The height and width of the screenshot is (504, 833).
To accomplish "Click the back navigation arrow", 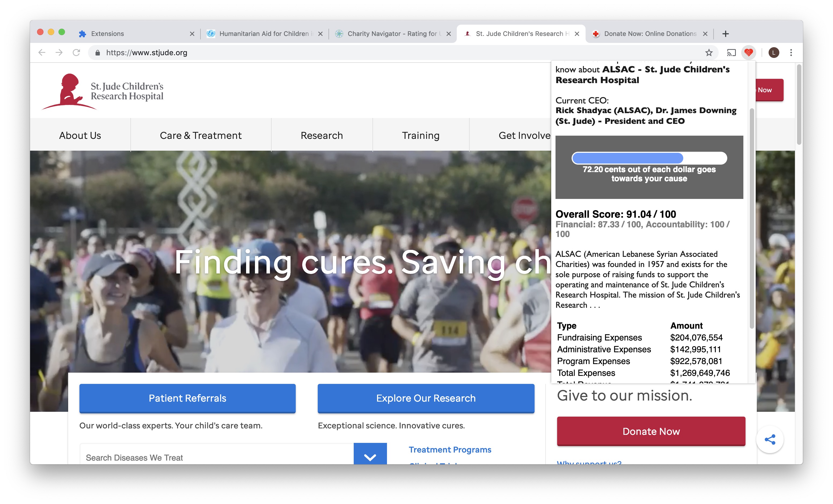I will coord(42,52).
